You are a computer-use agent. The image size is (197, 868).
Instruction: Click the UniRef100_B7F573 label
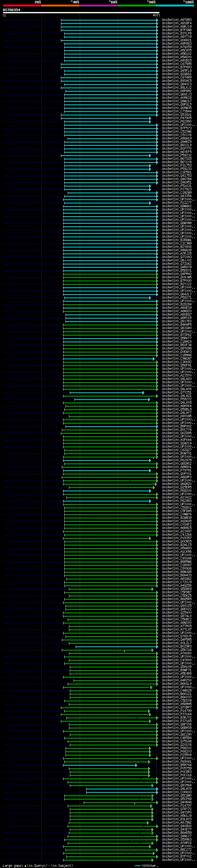pyautogui.click(x=177, y=128)
